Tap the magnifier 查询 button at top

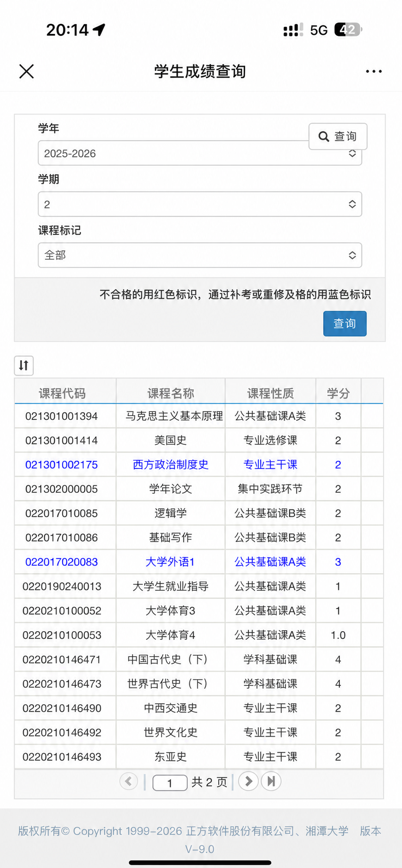click(338, 137)
